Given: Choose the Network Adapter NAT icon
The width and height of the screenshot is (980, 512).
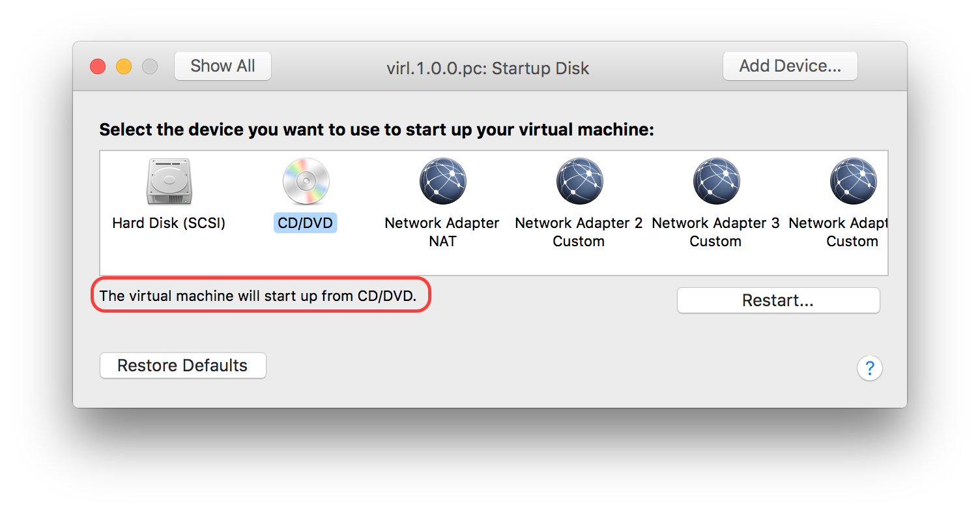Looking at the screenshot, I should click(x=442, y=181).
